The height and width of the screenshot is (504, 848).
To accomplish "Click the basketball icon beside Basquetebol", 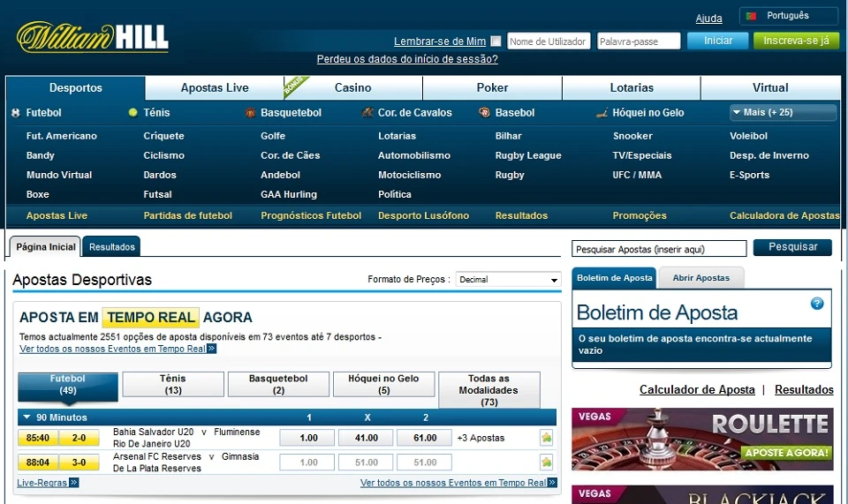I will [x=250, y=113].
